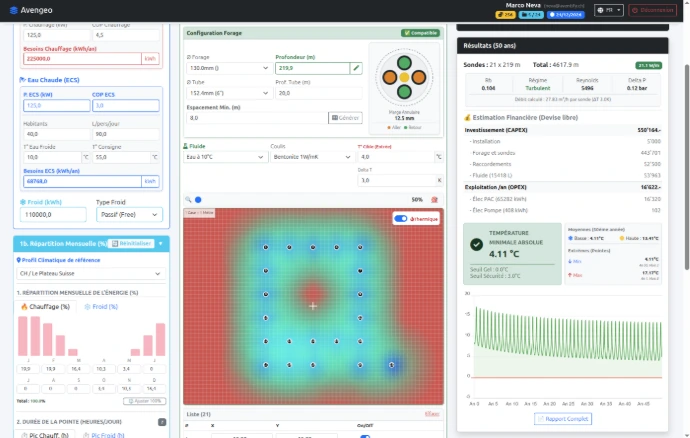Click the Rapport Complet button
This screenshot has width=690, height=438.
click(563, 419)
